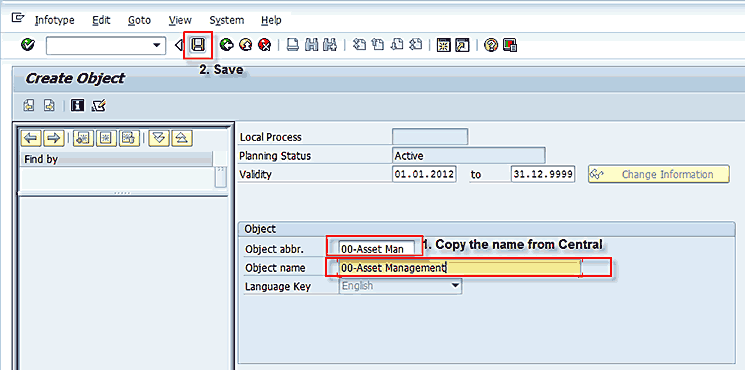The height and width of the screenshot is (370, 745).
Task: Jump to the Last Page icon
Action: click(x=416, y=45)
